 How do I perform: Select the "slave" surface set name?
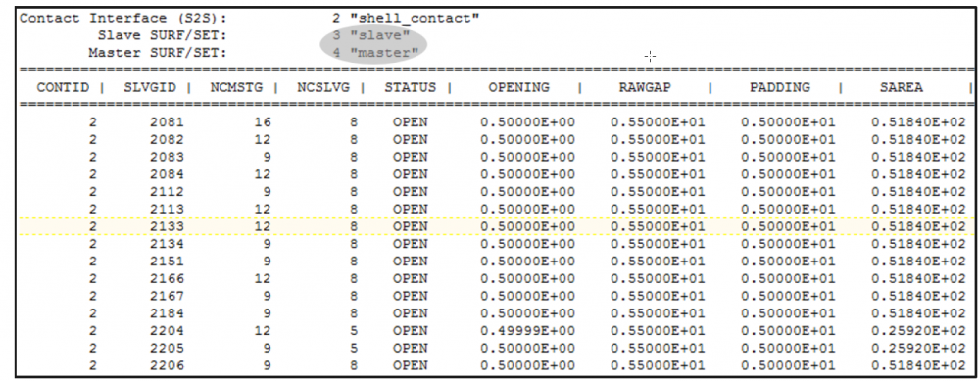pos(379,35)
